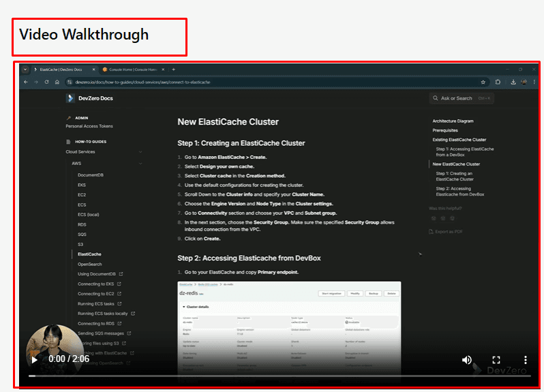
Task: Click the dz-redis cluster screenshot image
Action: (x=289, y=331)
